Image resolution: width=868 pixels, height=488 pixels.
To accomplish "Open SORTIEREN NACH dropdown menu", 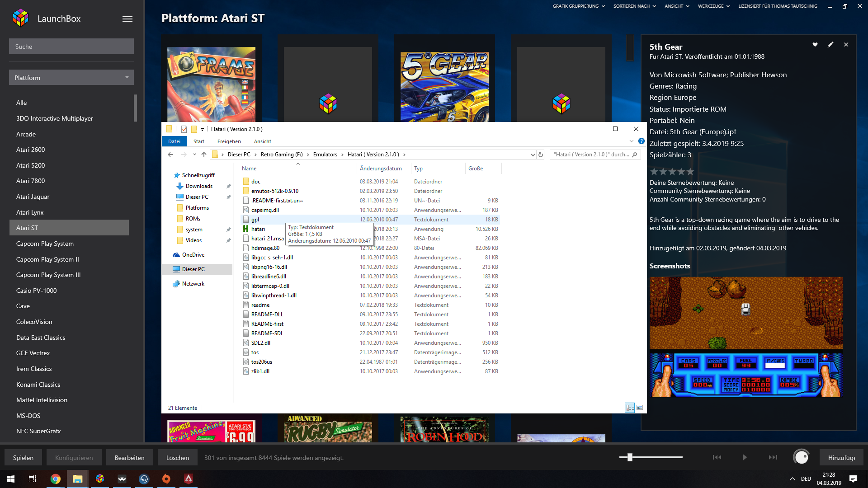I will (634, 6).
